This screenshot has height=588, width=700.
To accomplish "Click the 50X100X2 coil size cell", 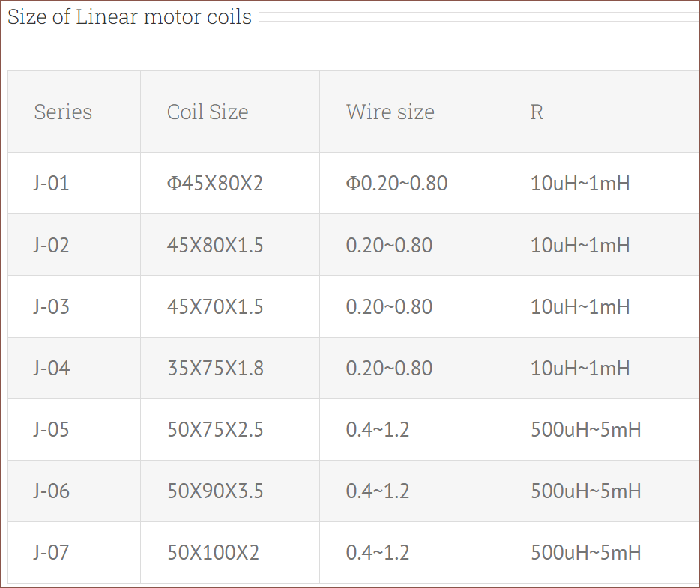I will click(213, 552).
